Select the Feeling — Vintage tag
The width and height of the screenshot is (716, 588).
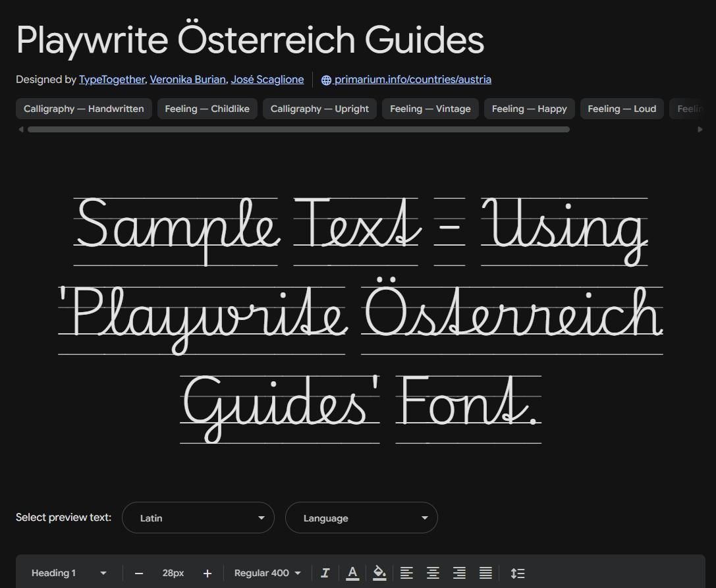(x=430, y=109)
